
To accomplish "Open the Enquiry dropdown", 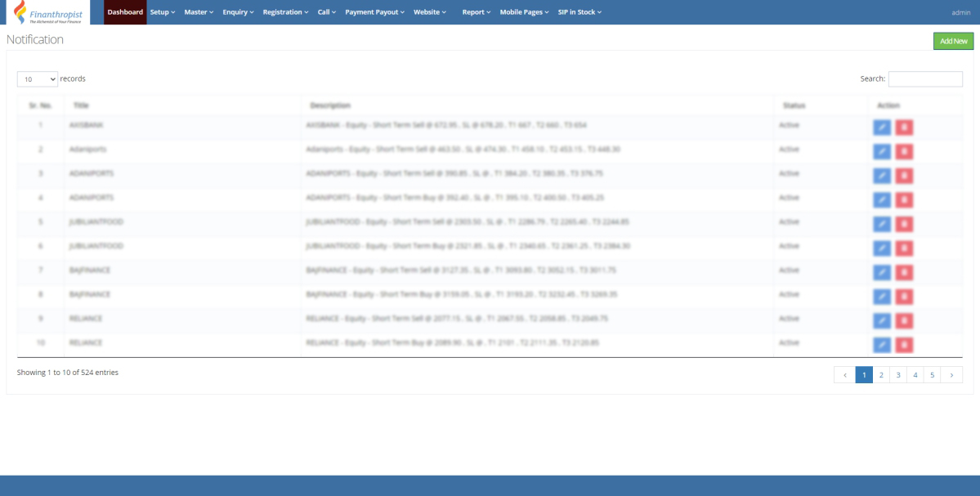I will coord(238,12).
